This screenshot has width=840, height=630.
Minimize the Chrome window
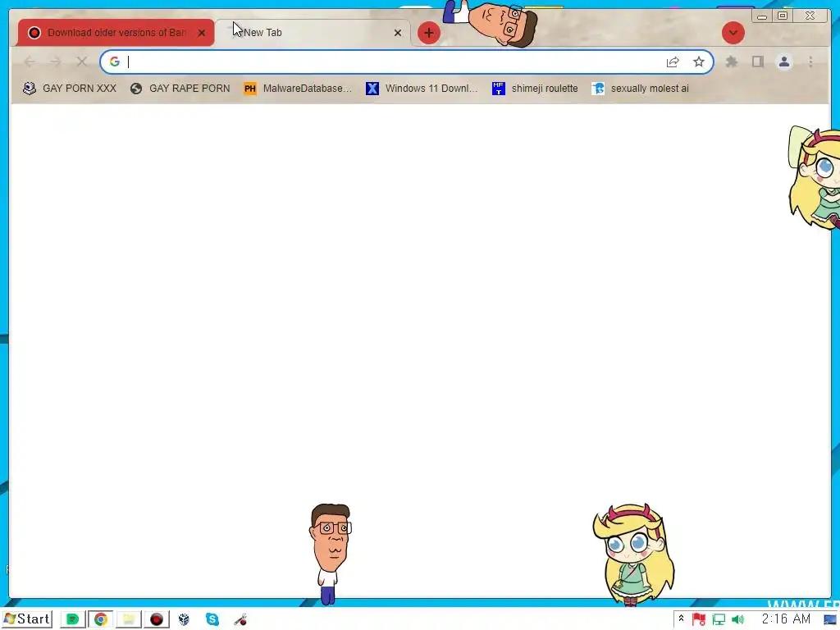pyautogui.click(x=762, y=16)
